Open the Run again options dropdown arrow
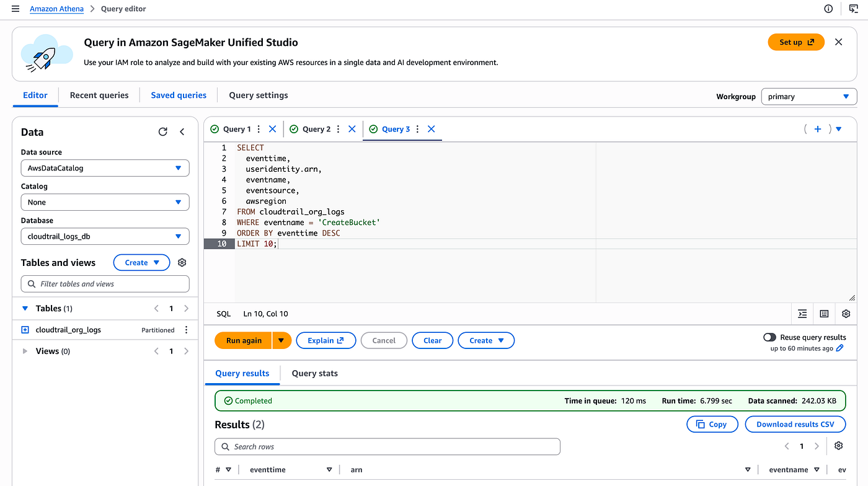The height and width of the screenshot is (486, 868). pos(281,340)
